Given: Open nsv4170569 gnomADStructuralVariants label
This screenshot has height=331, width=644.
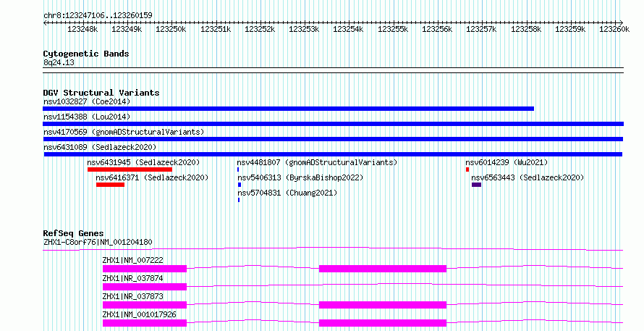Looking at the screenshot, I should click(124, 132).
